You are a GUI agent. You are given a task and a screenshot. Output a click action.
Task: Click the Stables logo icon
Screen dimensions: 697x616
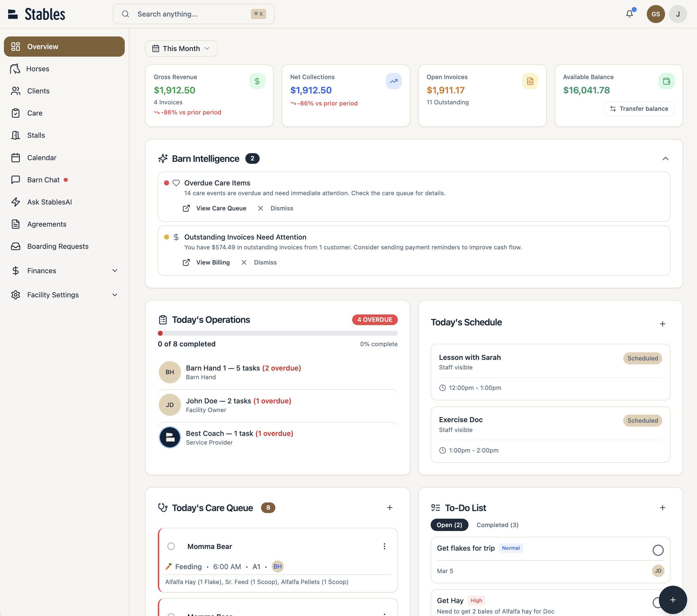click(x=13, y=14)
